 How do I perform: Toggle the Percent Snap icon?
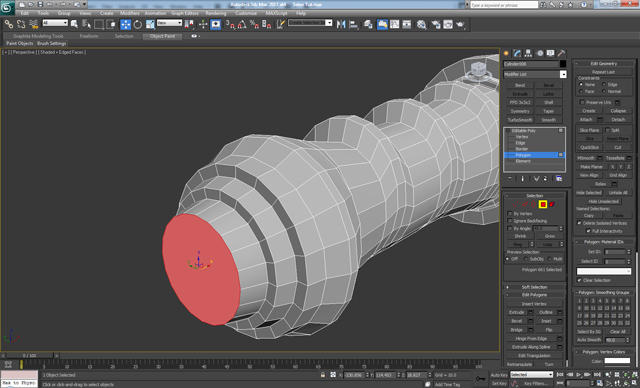[x=254, y=24]
